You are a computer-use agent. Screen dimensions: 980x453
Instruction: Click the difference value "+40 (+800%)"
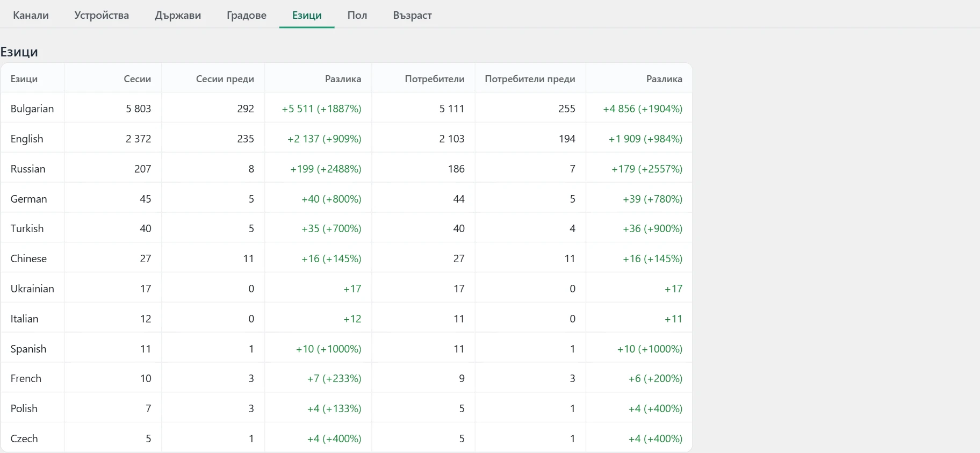(x=332, y=199)
